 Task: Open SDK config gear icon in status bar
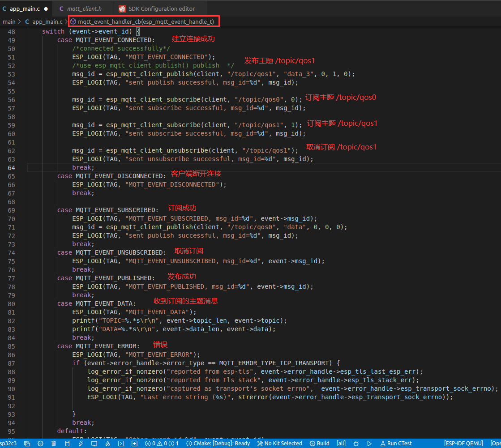40,444
